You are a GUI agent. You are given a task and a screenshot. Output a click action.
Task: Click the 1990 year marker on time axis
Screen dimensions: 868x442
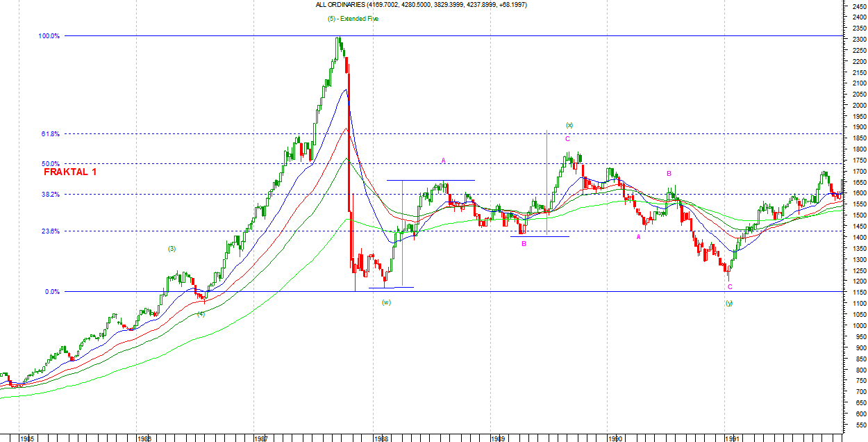point(615,439)
